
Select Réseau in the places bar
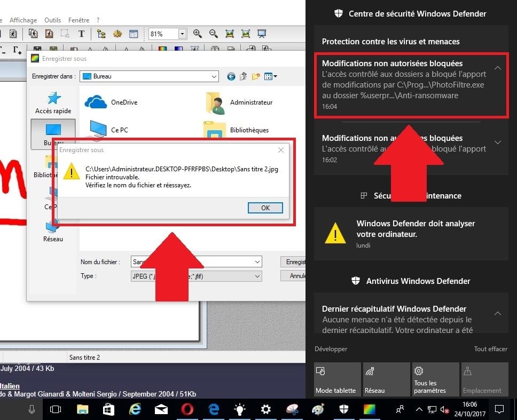pyautogui.click(x=53, y=232)
